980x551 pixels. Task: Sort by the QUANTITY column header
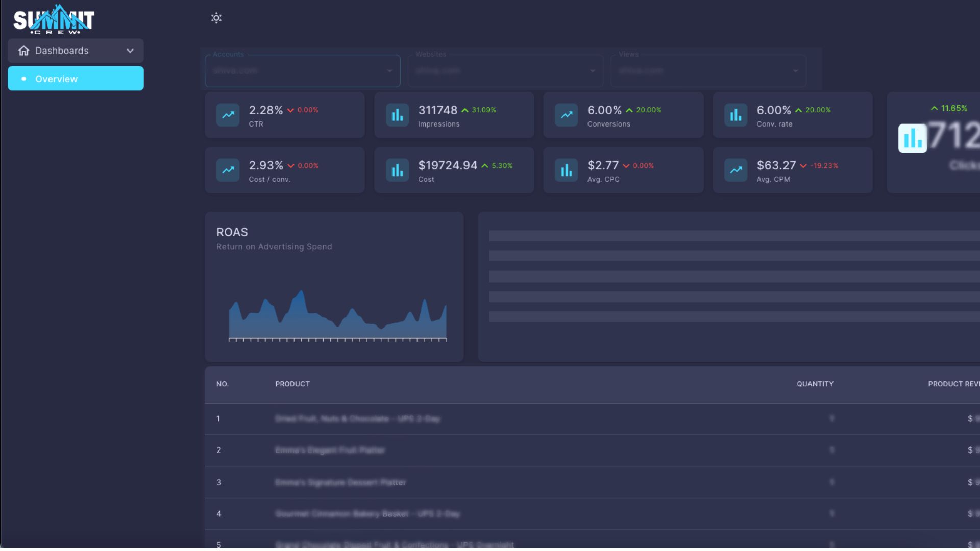click(x=815, y=384)
